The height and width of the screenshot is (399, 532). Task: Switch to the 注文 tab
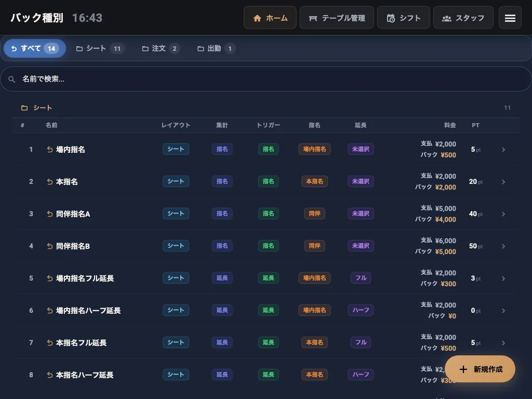(161, 48)
